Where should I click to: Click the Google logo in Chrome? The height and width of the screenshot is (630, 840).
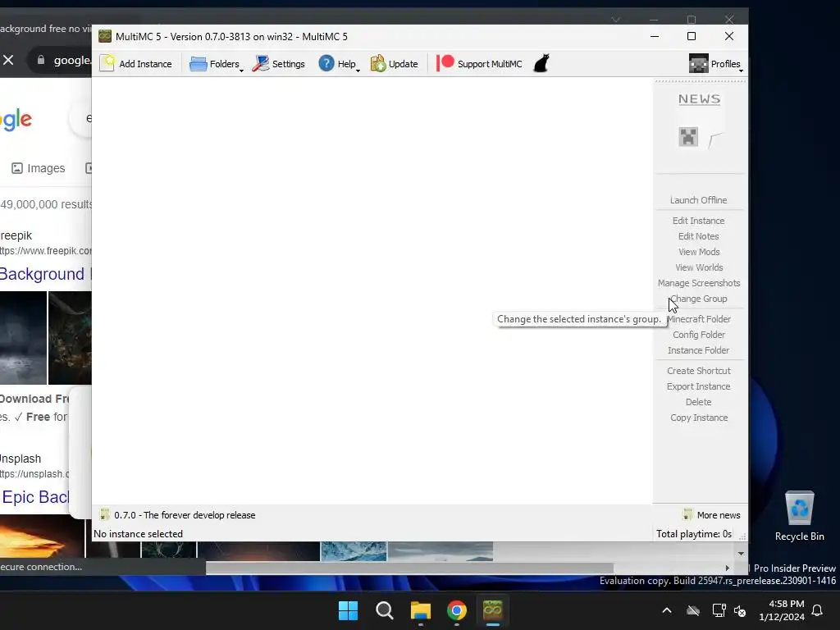pos(16,120)
